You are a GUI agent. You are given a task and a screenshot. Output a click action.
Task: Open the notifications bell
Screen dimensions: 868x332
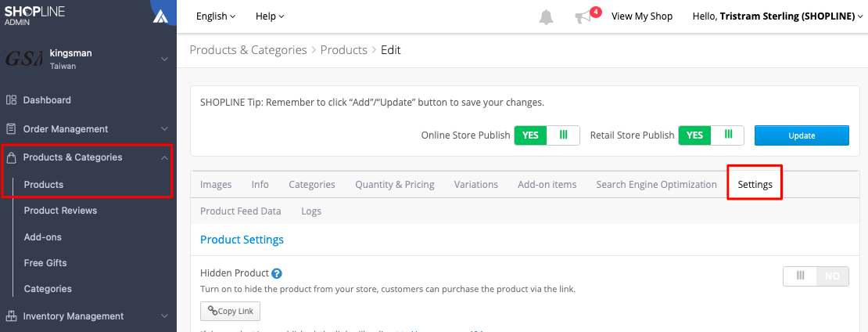[546, 16]
